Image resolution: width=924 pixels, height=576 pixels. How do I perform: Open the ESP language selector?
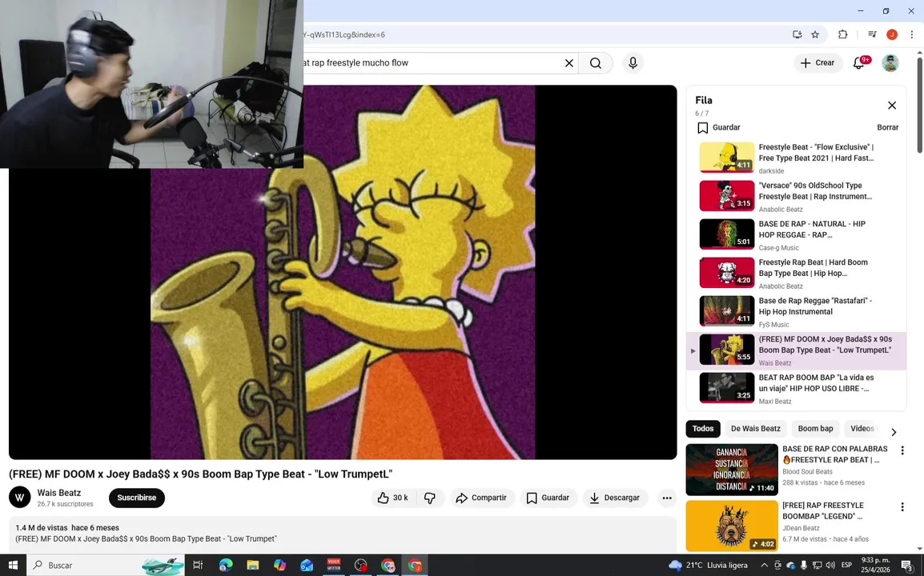[847, 566]
